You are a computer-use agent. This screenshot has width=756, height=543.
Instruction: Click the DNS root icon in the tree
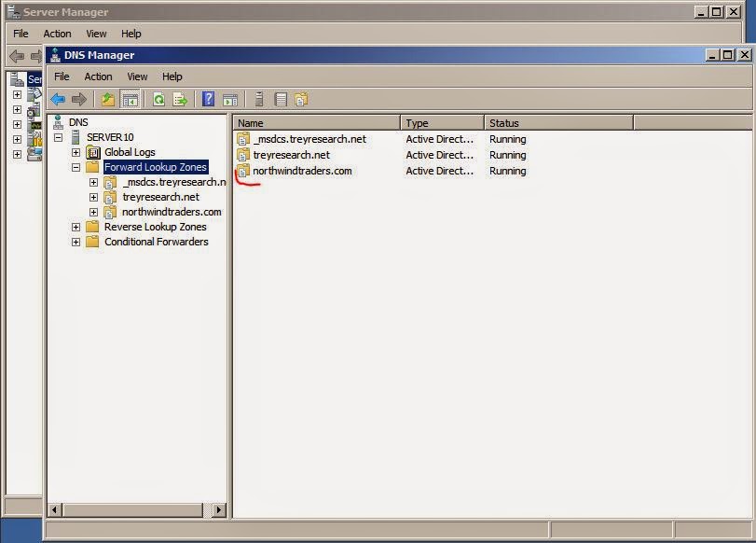click(x=59, y=122)
